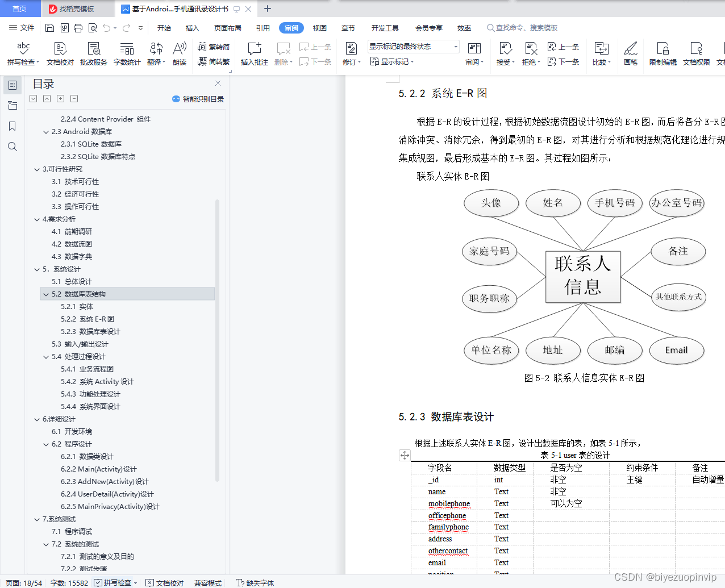Viewport: 725px width, 588px height.
Task: Start read aloud (朗读)
Action: [x=180, y=53]
